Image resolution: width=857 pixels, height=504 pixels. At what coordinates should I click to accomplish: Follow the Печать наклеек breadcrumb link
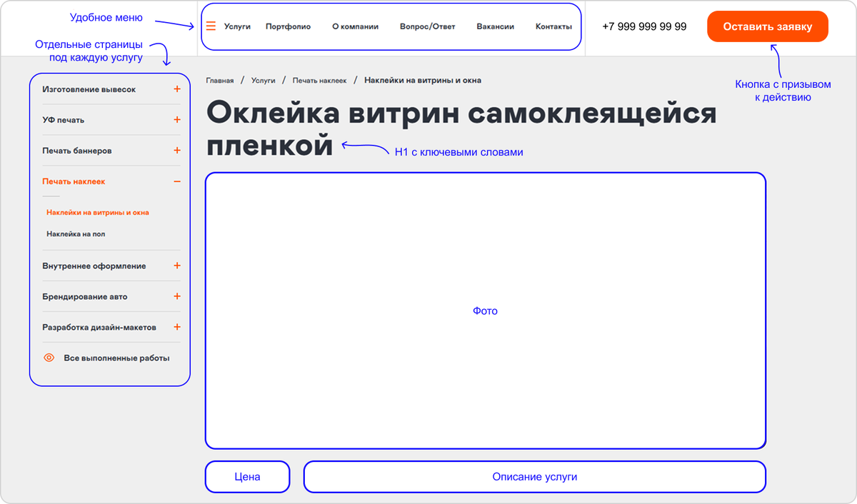tap(319, 81)
